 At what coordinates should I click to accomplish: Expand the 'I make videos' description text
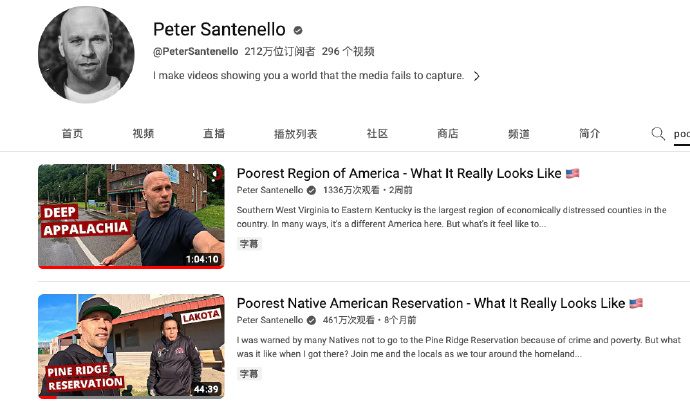[308, 76]
